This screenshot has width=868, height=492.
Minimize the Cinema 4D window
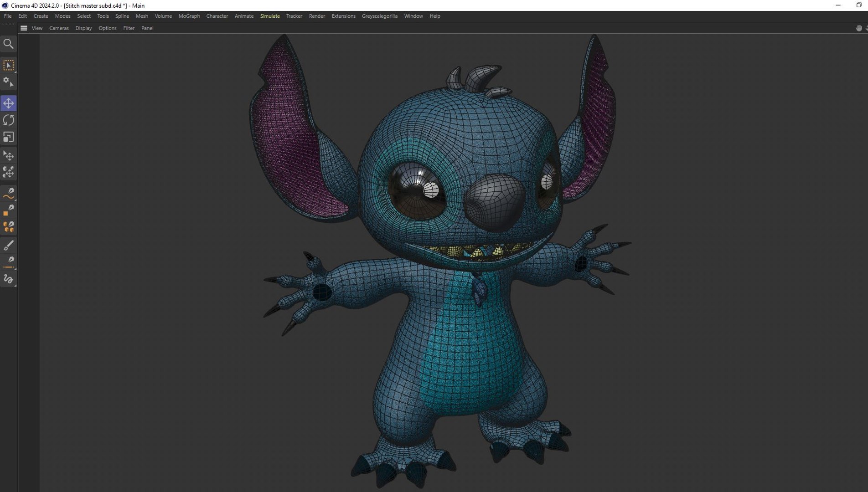pos(838,5)
